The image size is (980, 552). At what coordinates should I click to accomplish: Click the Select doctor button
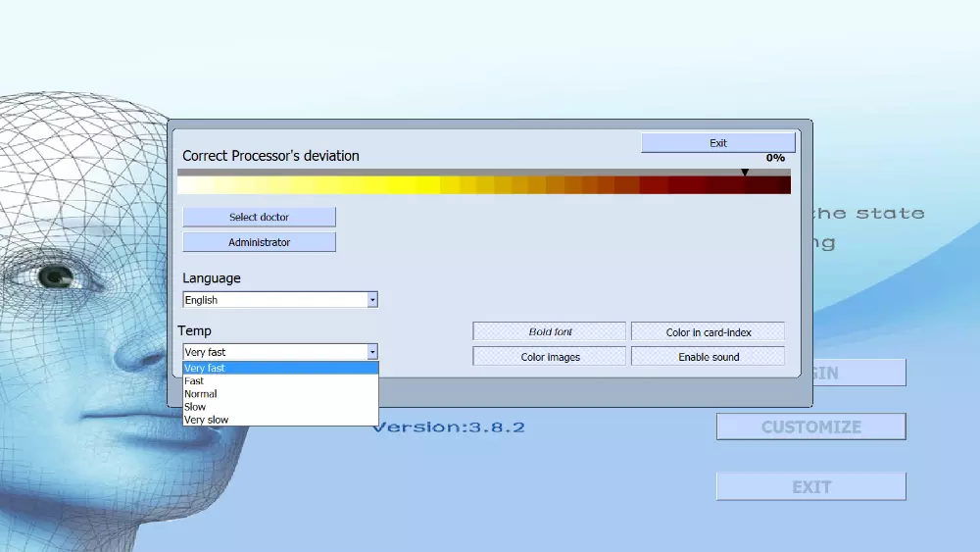[259, 217]
